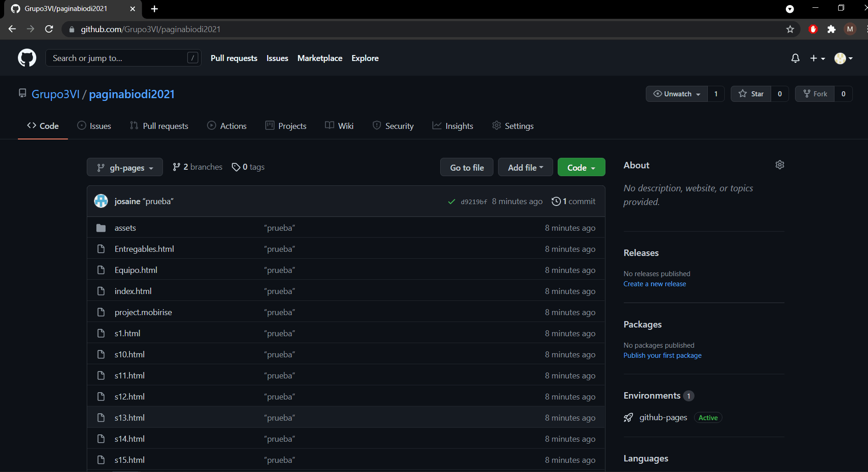Click Go to file button

tap(467, 167)
